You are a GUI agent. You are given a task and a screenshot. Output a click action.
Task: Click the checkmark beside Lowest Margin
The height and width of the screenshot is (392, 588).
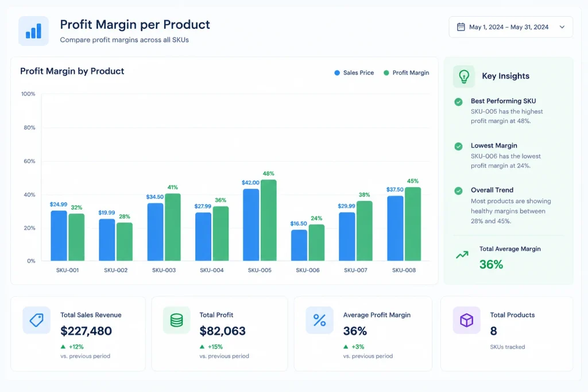point(458,146)
